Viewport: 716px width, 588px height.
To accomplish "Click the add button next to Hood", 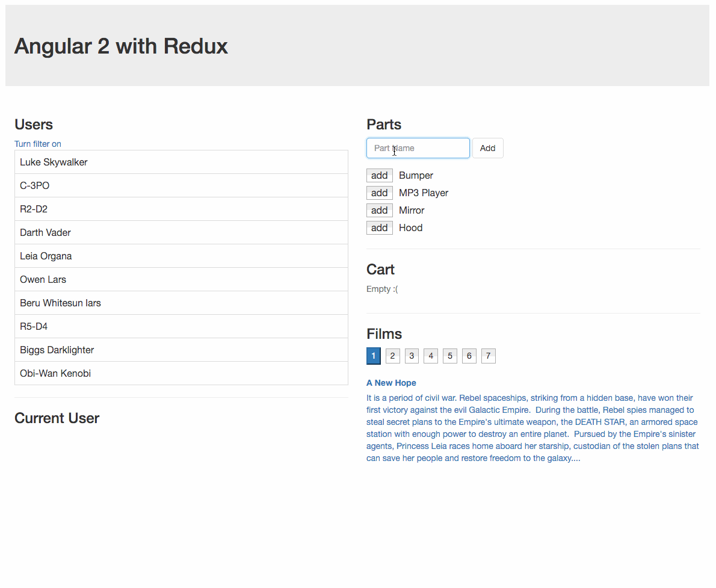I will click(379, 227).
